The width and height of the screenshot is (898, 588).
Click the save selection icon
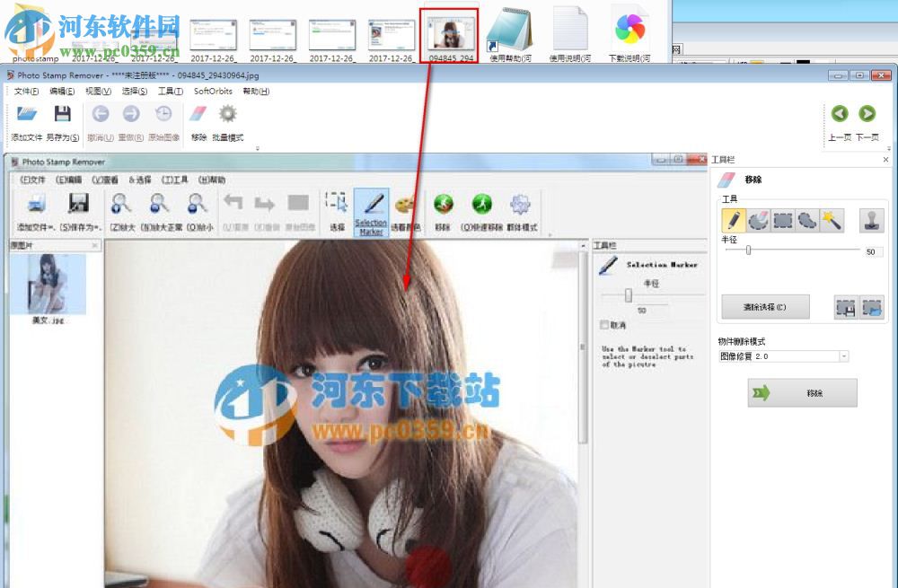click(845, 306)
